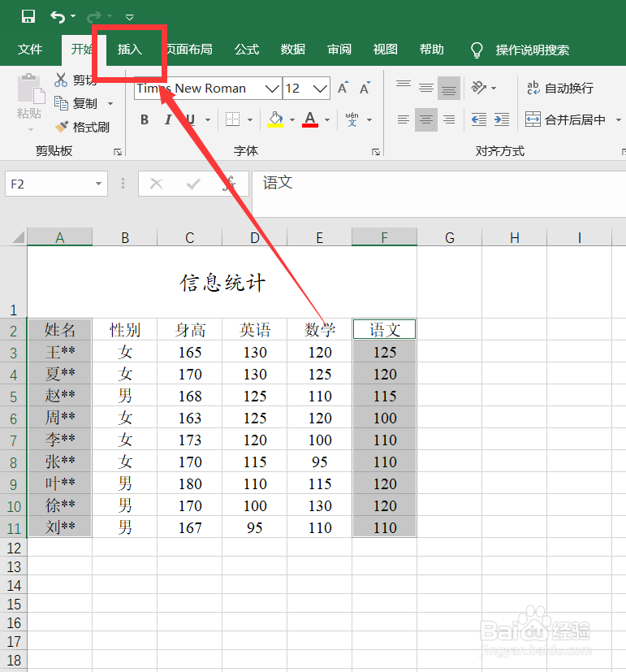Apply red font color A
The image size is (626, 672).
click(310, 119)
